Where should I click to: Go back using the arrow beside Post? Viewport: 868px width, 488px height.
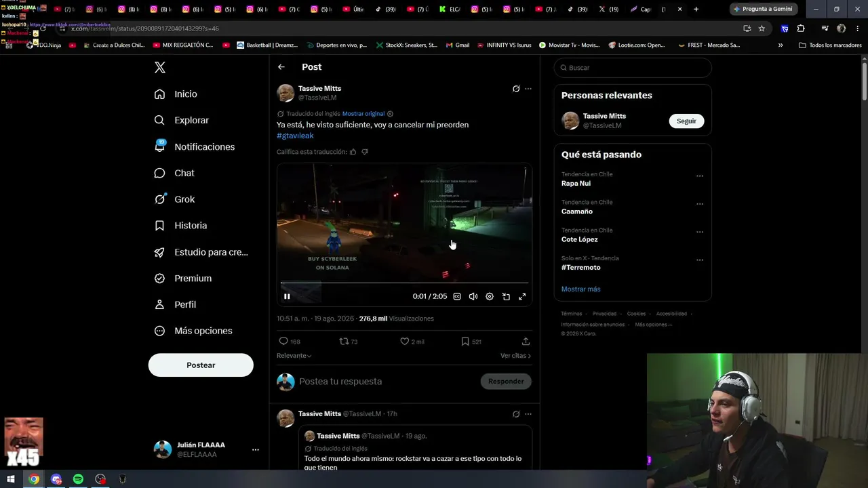(x=281, y=67)
